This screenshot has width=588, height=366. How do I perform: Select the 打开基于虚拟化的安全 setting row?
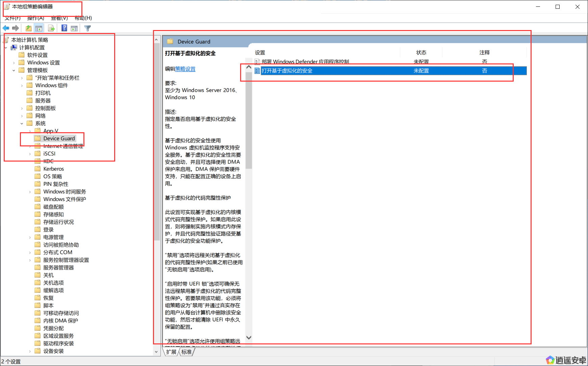tap(390, 71)
